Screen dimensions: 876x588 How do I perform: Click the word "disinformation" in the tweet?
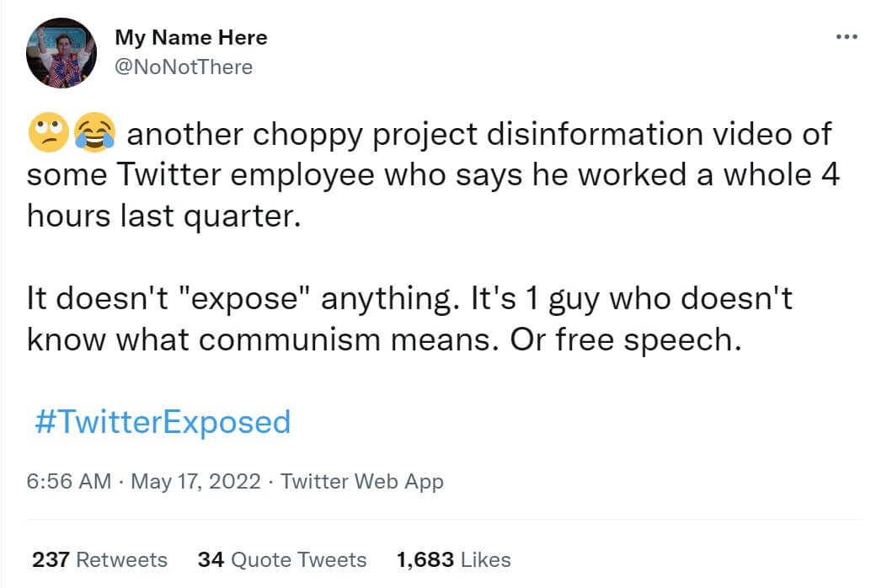coord(580,134)
